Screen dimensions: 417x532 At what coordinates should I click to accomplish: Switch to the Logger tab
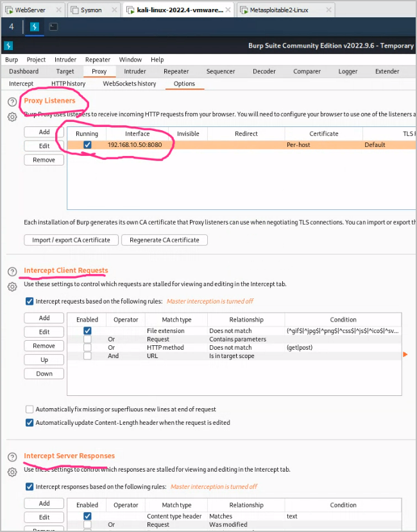[348, 71]
